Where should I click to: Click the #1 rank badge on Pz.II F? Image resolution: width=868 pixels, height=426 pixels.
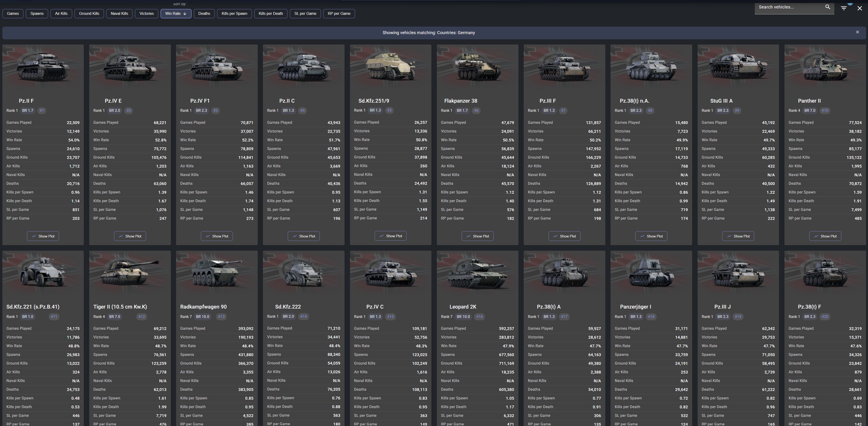pos(41,111)
